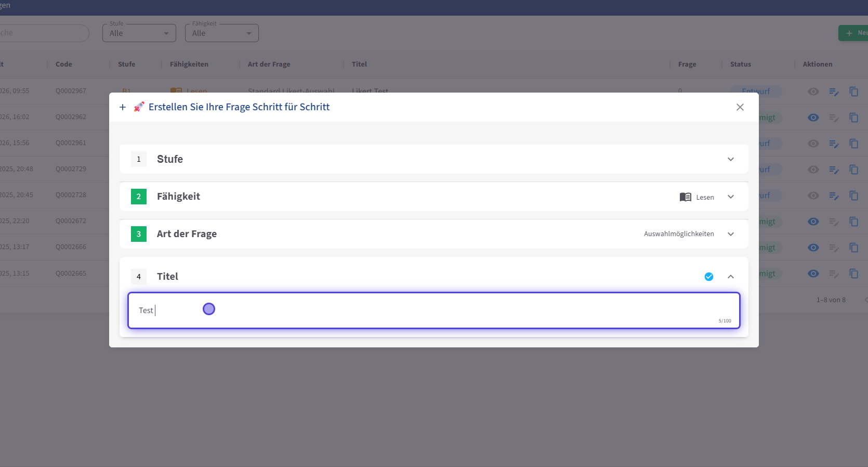This screenshot has height=467, width=868.
Task: Duplicate question Q0002665 using its copy icon
Action: (x=853, y=274)
